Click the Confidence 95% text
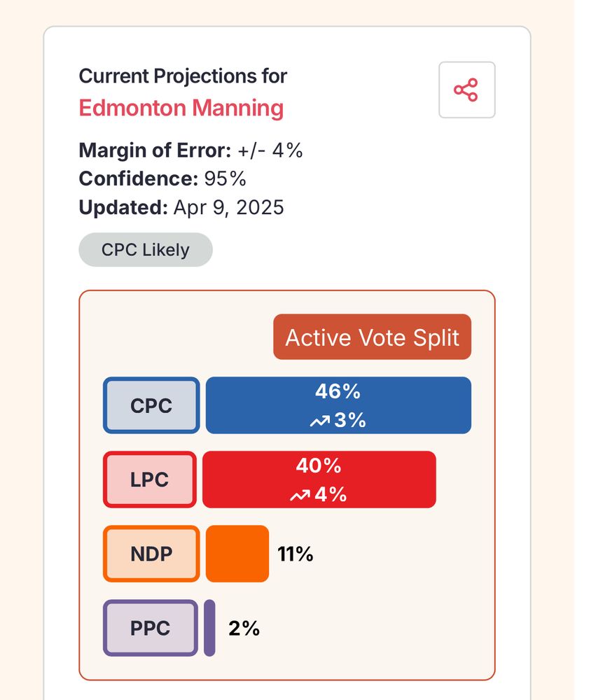Viewport: 610px width, 700px height. (x=162, y=178)
